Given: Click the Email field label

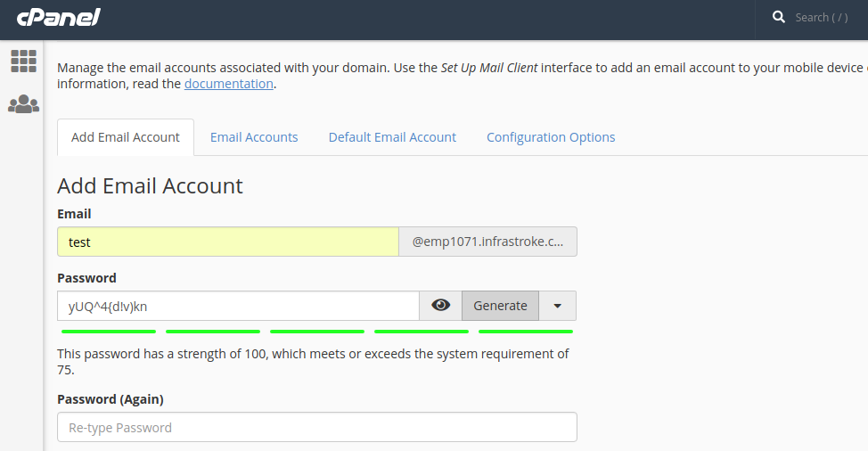Looking at the screenshot, I should 74,214.
